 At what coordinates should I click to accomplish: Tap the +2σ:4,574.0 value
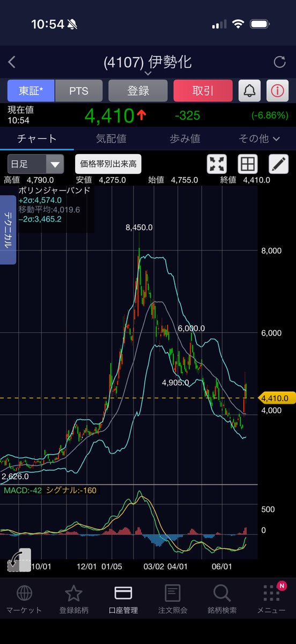pos(40,200)
